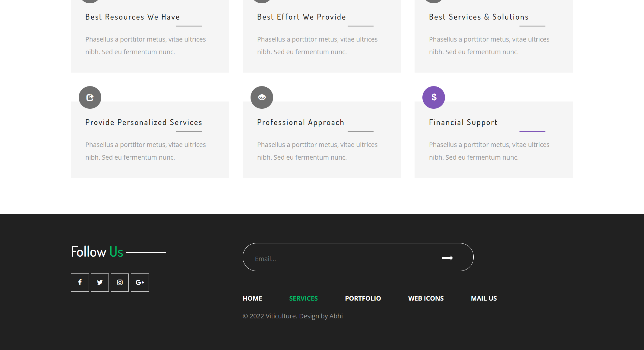
Task: Open the Instagram social icon
Action: point(119,282)
